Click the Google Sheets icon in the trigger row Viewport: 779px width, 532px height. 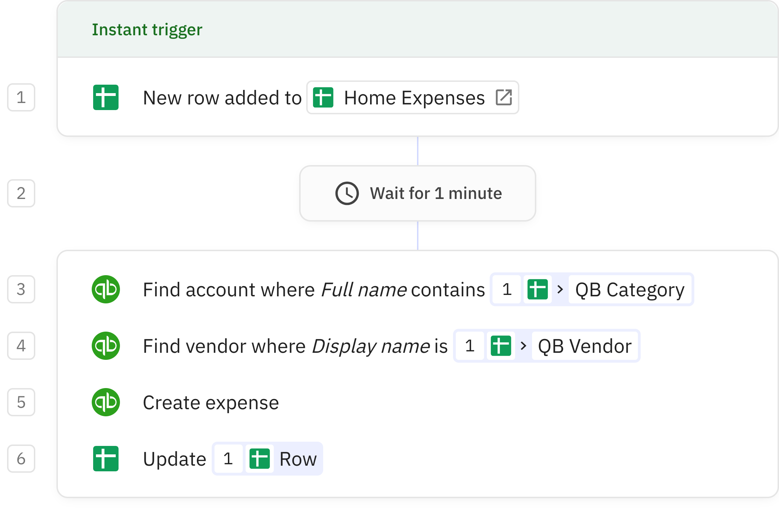point(105,97)
